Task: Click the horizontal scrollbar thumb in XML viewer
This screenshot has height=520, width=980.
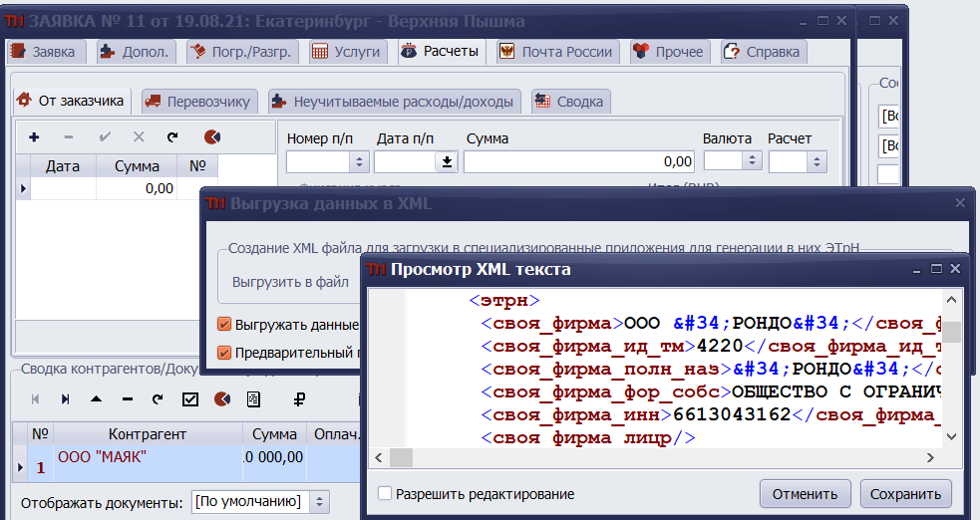Action: (401, 457)
